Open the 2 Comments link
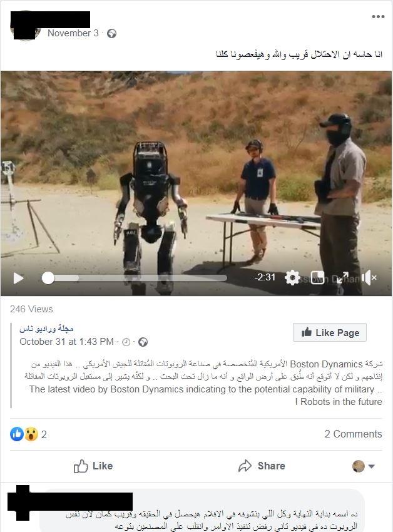Viewport: 393px width, 532px height. [354, 434]
